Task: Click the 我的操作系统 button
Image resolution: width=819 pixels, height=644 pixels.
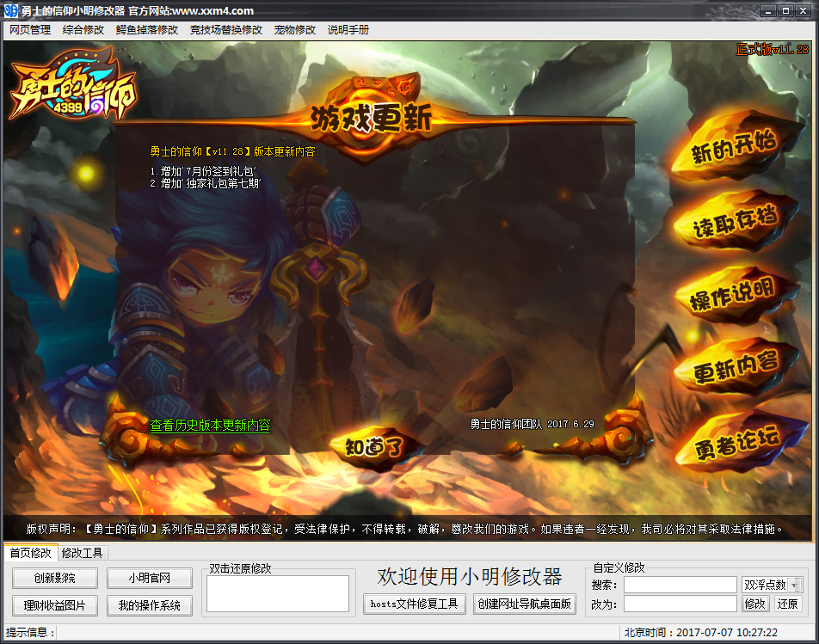Action: point(150,605)
